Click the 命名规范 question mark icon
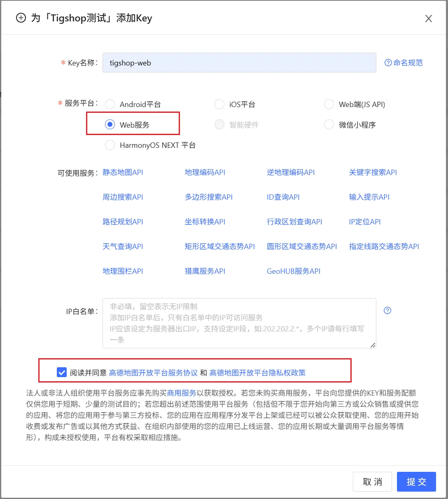The image size is (448, 499). (388, 63)
